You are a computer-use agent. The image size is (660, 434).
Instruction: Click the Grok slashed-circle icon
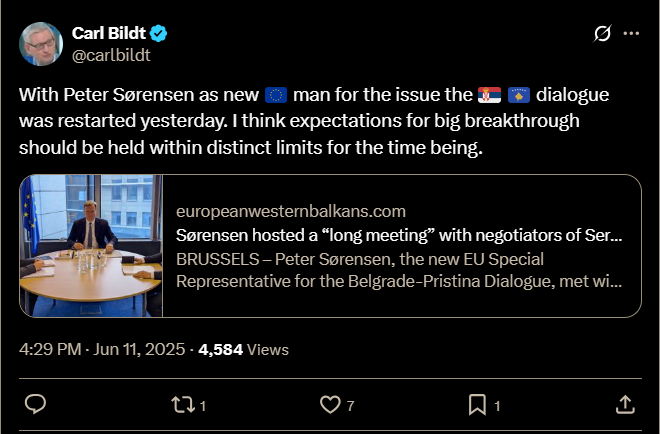click(602, 34)
